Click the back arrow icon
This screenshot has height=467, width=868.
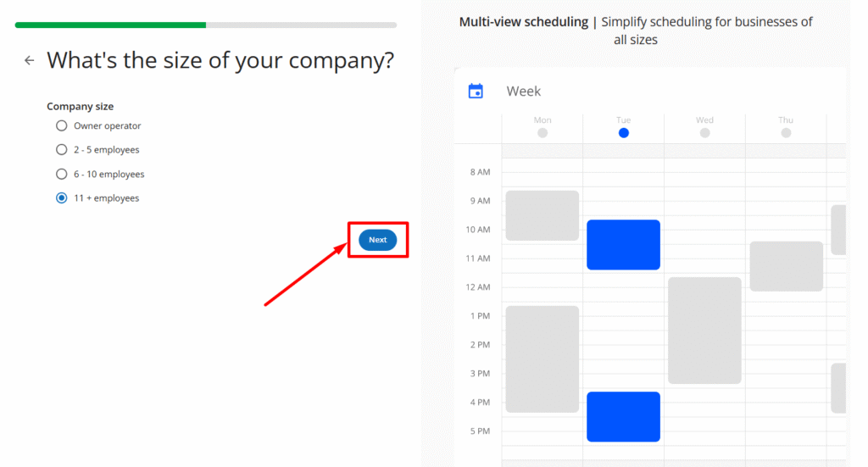pyautogui.click(x=30, y=60)
